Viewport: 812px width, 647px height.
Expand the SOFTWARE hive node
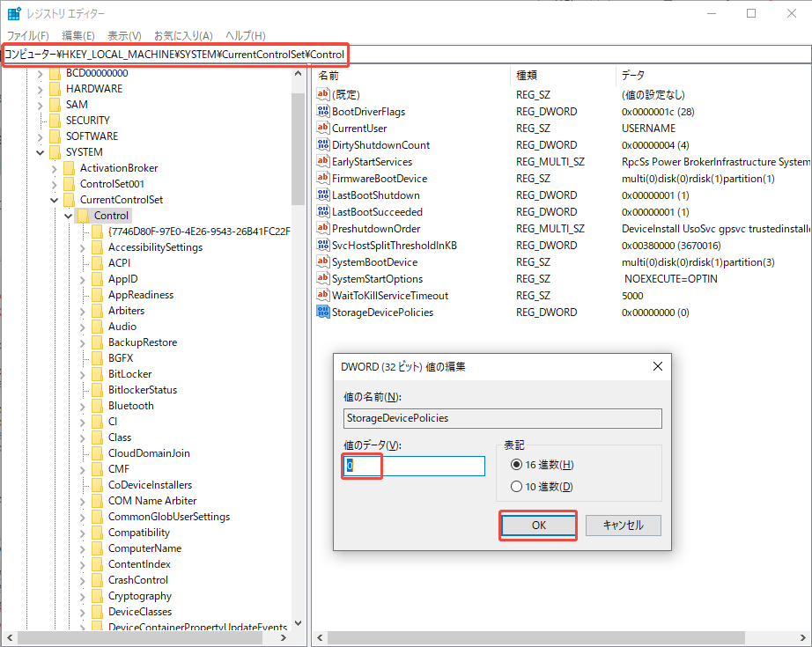(41, 136)
